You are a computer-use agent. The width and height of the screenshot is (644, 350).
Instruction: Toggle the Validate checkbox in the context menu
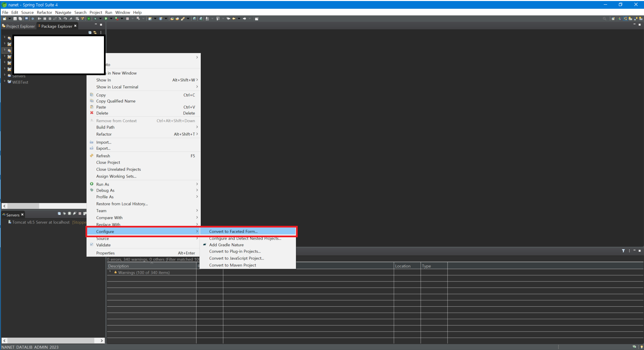click(92, 245)
